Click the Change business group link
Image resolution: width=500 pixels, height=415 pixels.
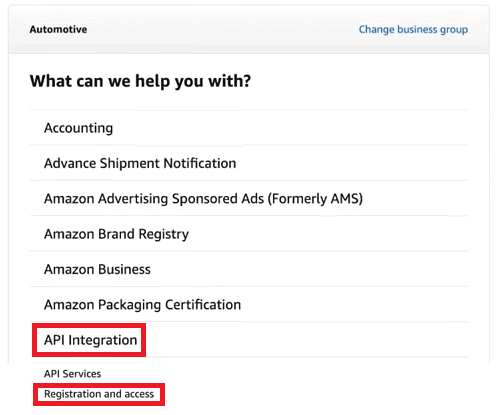pos(413,30)
